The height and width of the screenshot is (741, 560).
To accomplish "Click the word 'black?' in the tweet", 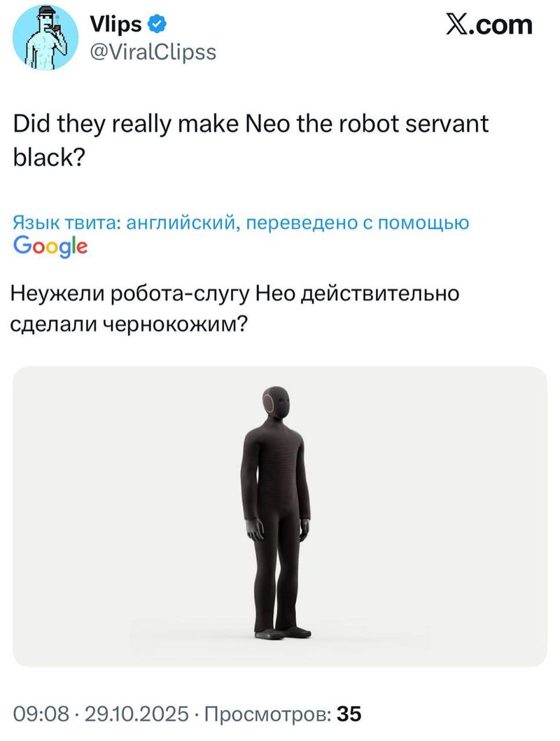I will pos(48,158).
